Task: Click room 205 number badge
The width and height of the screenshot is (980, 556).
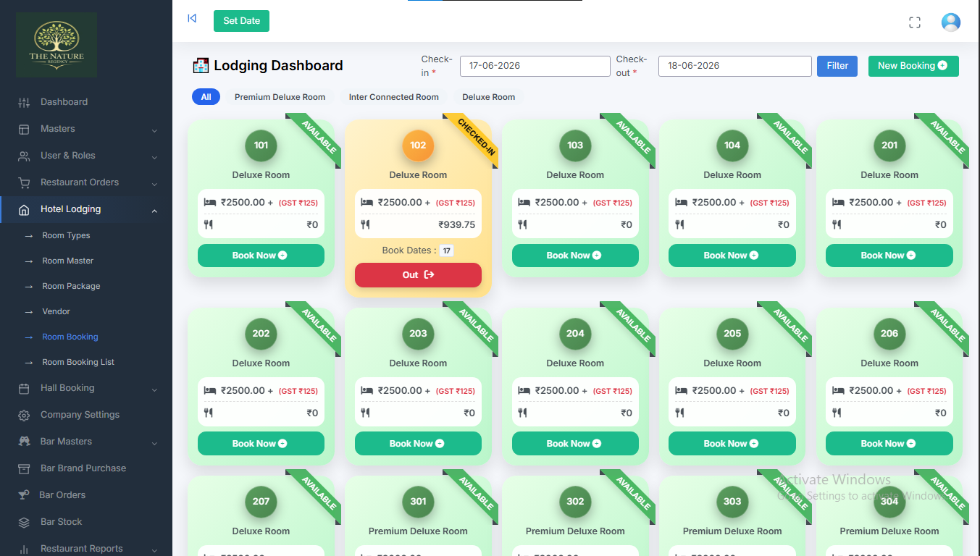Action: click(x=732, y=334)
